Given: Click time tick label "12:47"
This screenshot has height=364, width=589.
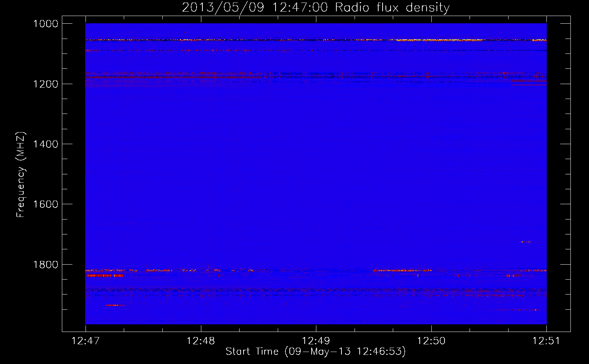Looking at the screenshot, I should (86, 341).
